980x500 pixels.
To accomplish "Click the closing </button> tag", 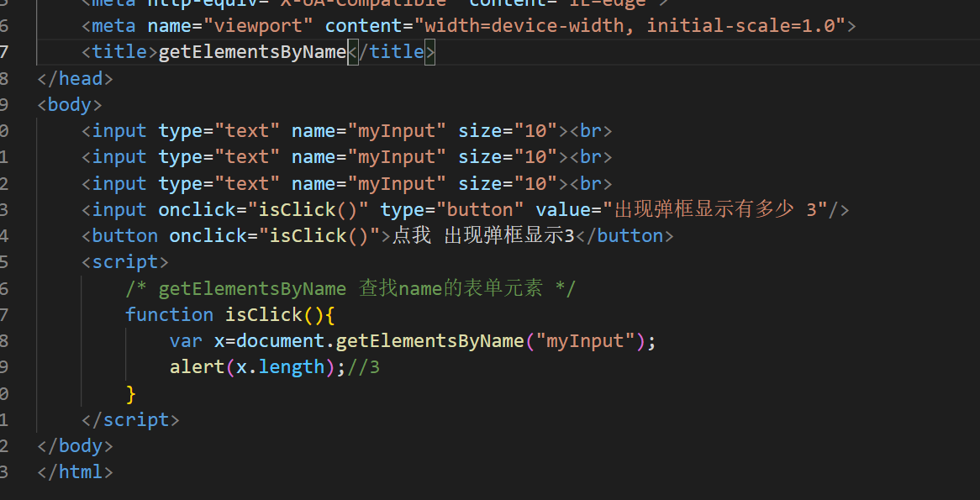I will (624, 235).
